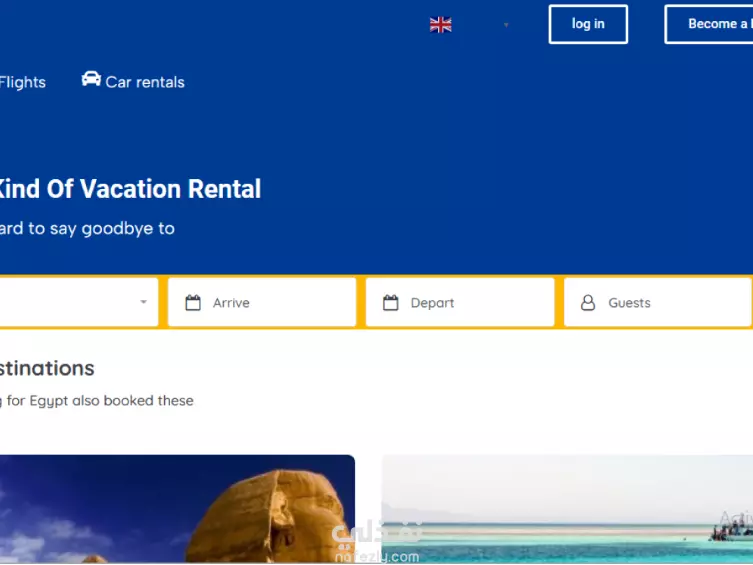Screen dimensions: 753x565
Task: Click the destinations section heading
Action: point(47,368)
